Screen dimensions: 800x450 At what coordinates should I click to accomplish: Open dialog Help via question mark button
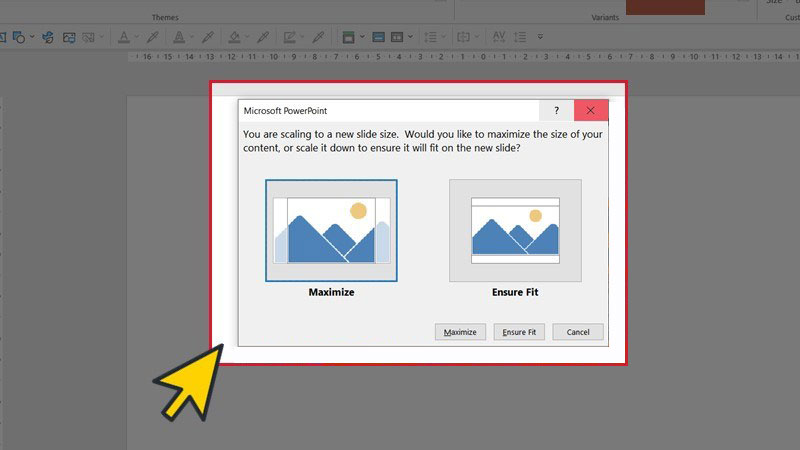click(x=557, y=110)
